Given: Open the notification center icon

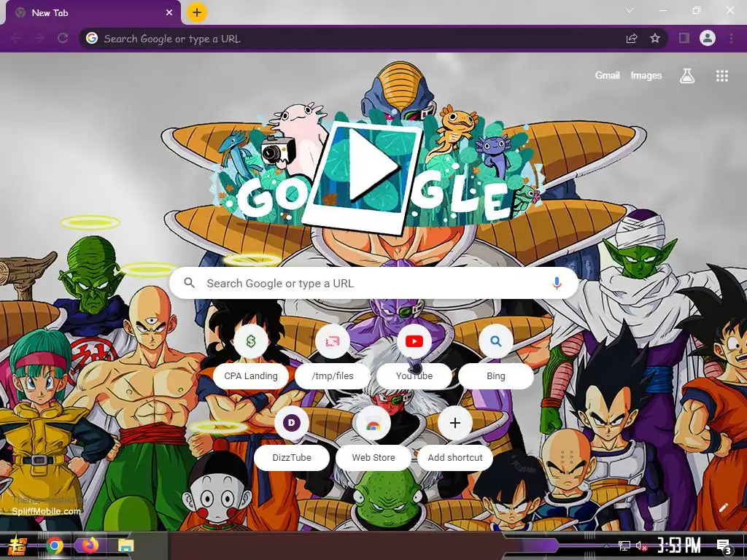Looking at the screenshot, I should (724, 546).
